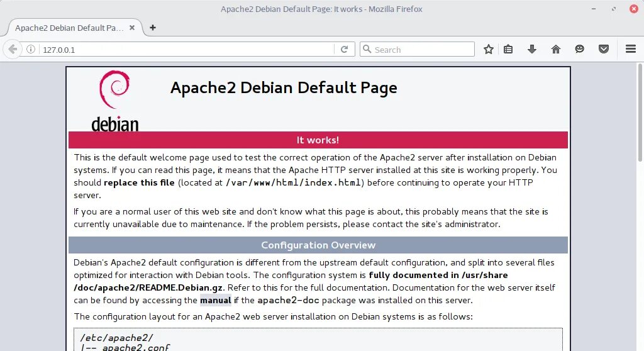Open the downloads arrow icon
The image size is (644, 351).
pos(532,49)
